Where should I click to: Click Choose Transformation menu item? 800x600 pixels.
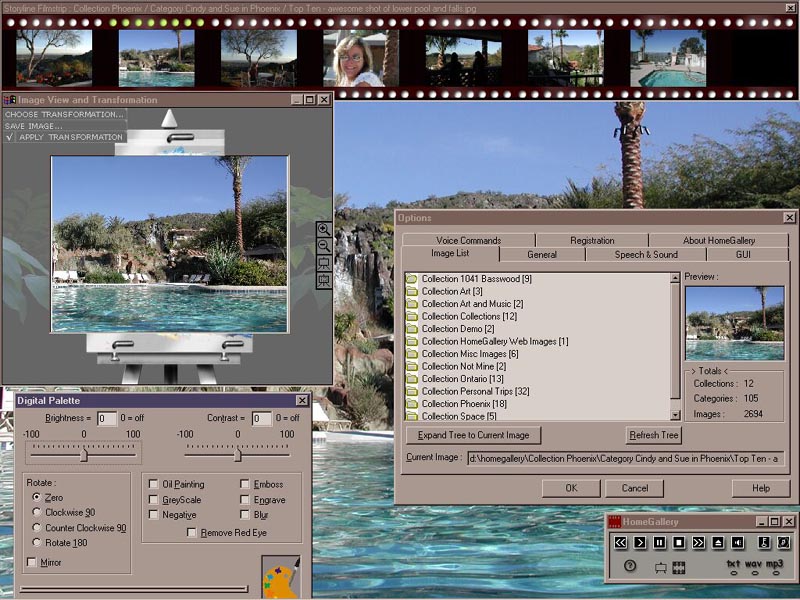click(x=64, y=114)
